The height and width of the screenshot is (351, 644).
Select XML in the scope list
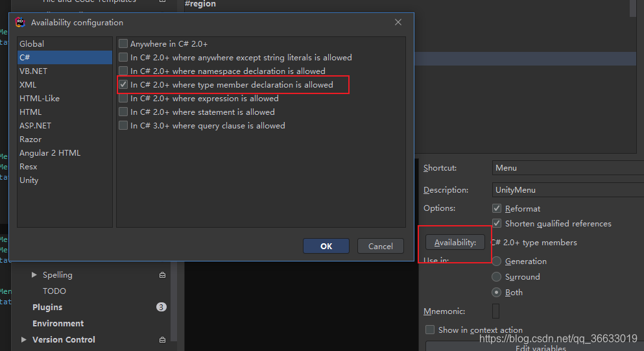point(64,84)
